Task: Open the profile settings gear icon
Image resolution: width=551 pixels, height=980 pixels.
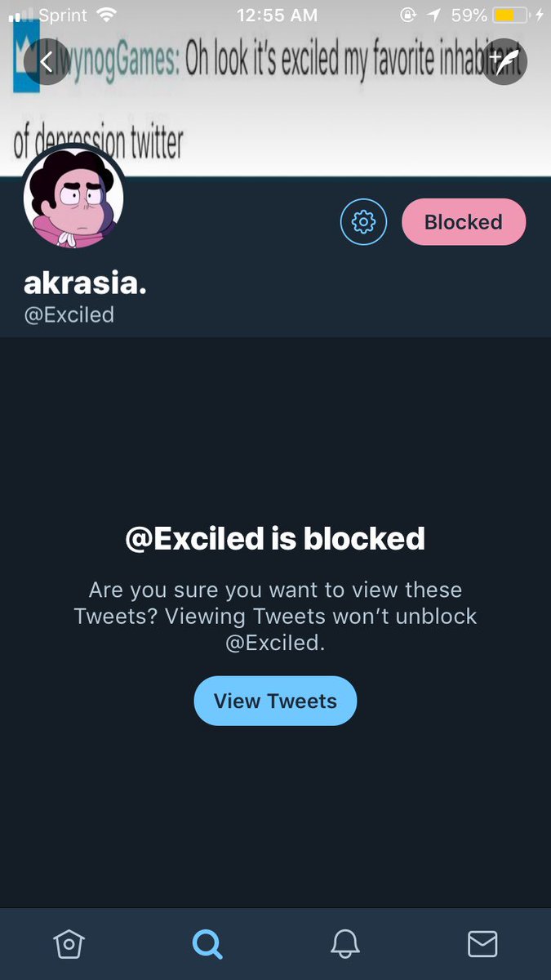Action: pos(363,221)
